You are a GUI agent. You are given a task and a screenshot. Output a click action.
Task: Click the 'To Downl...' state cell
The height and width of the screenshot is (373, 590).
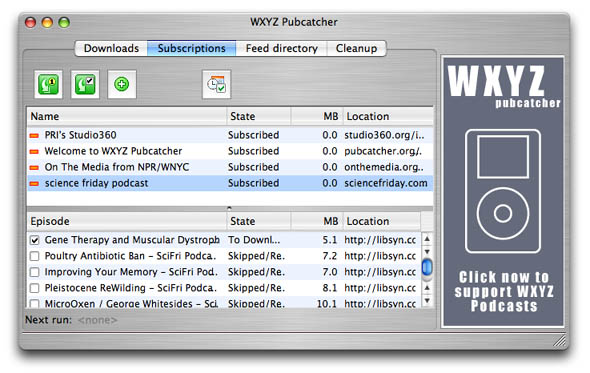tap(254, 240)
